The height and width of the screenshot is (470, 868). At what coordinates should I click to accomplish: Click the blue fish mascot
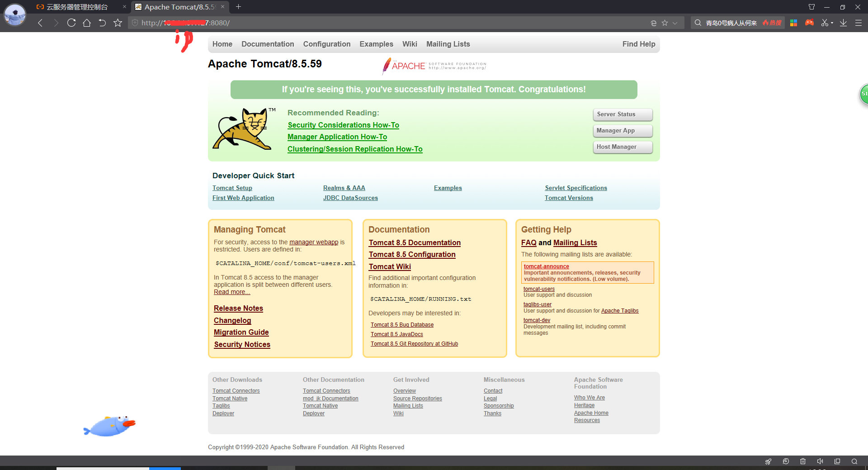pyautogui.click(x=109, y=426)
